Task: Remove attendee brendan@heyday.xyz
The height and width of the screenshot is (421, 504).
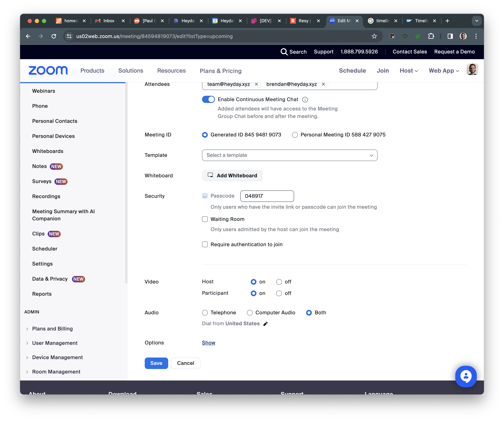Action: coord(323,84)
